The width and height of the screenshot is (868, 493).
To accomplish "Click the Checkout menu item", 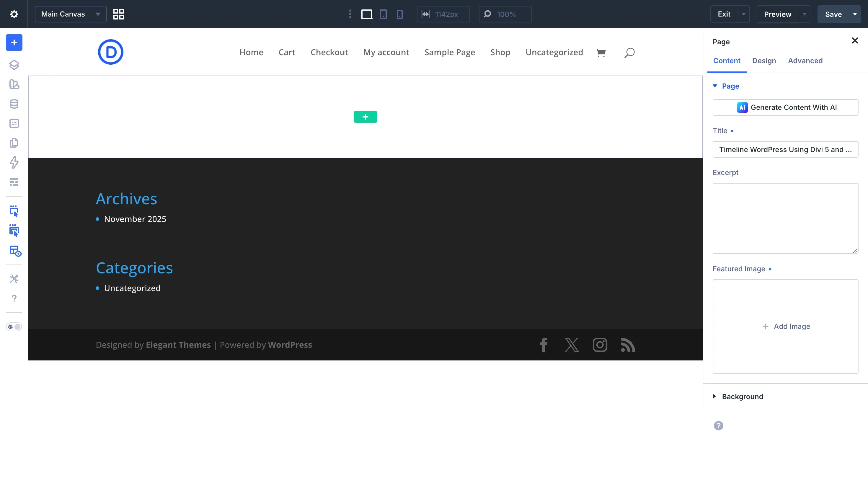I will (329, 53).
